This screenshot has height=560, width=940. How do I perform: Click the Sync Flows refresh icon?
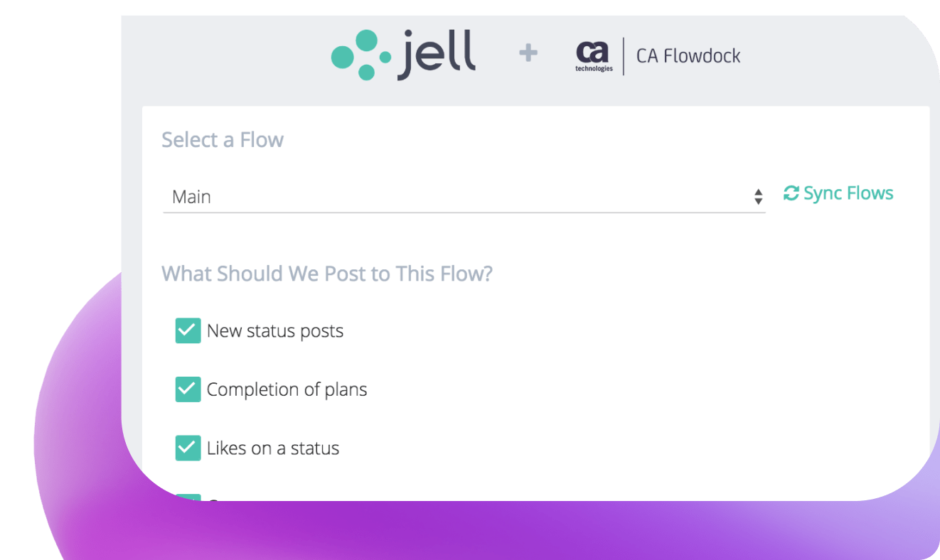(791, 193)
